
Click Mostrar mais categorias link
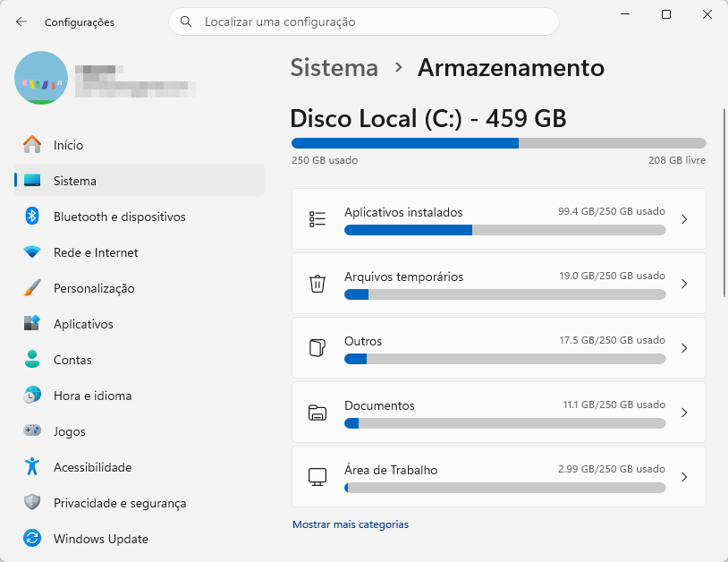point(351,524)
